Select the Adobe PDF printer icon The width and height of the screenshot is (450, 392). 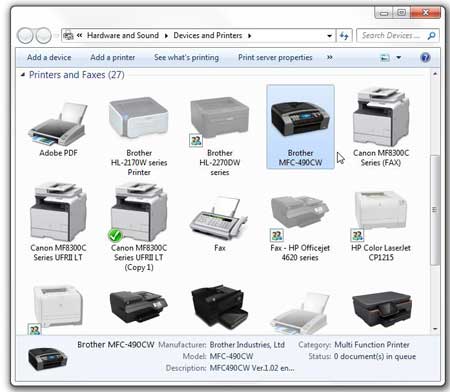(x=58, y=124)
